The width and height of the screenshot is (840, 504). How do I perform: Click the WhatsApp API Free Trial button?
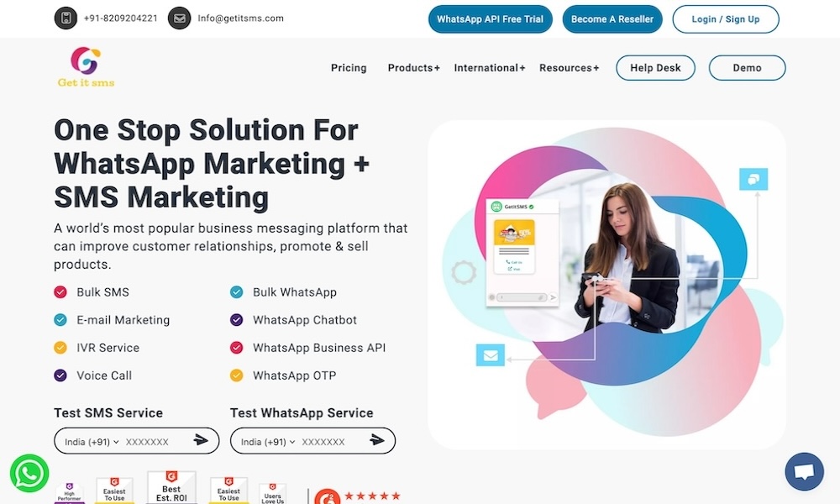pyautogui.click(x=490, y=19)
